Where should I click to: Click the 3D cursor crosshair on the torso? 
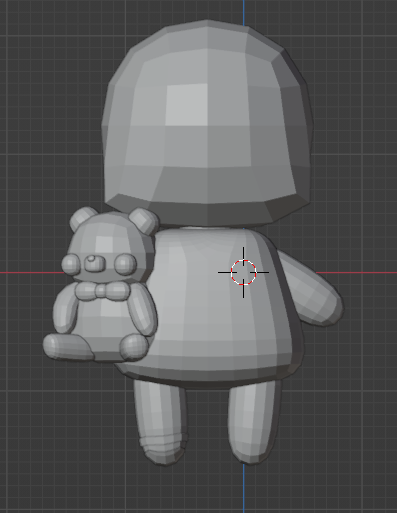click(243, 273)
